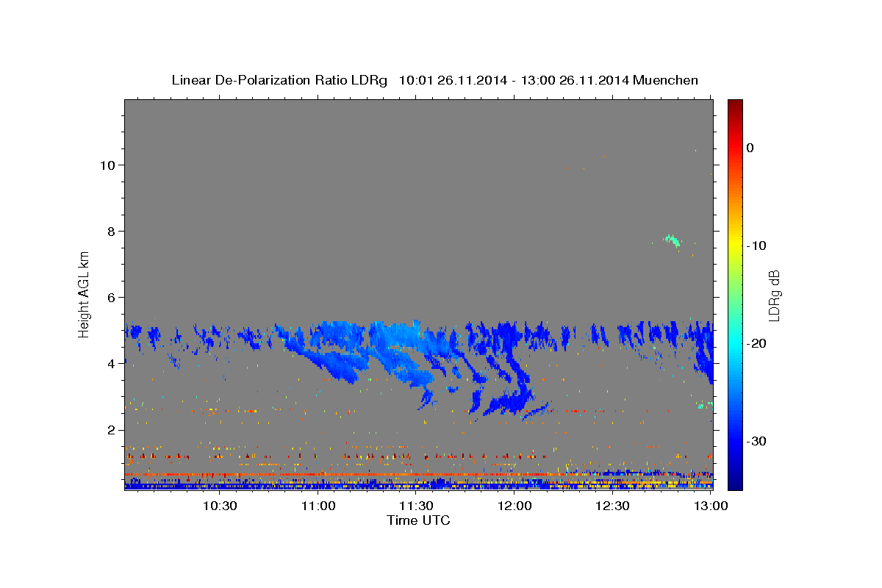Image resolution: width=882 pixels, height=588 pixels.
Task: Click the 12:30 time tick label
Action: pos(613,506)
